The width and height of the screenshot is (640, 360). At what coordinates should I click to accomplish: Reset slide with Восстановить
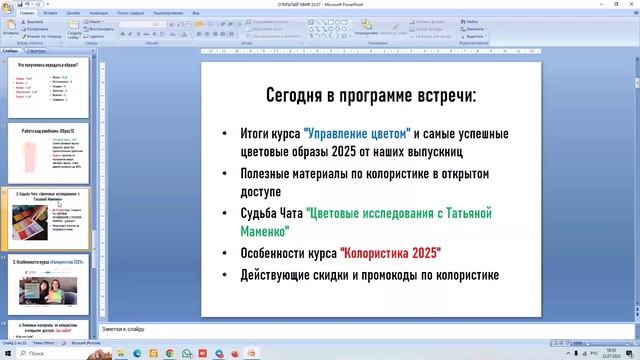98,29
